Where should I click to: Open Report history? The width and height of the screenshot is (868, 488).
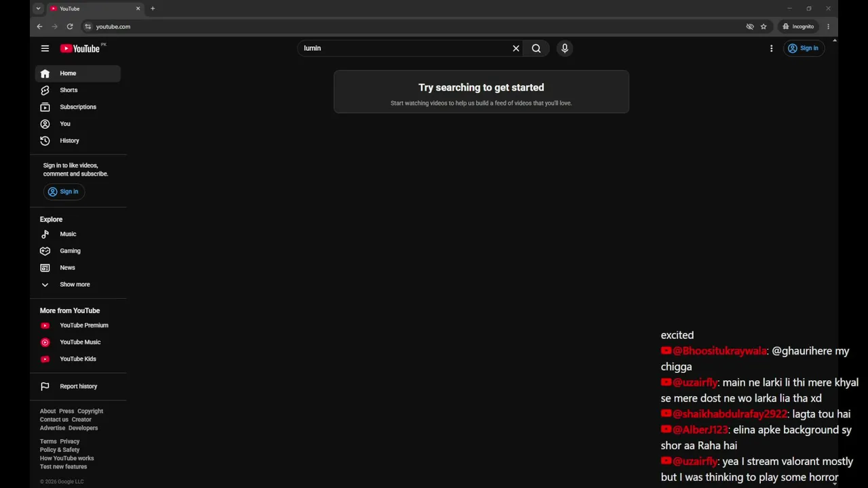tap(78, 386)
